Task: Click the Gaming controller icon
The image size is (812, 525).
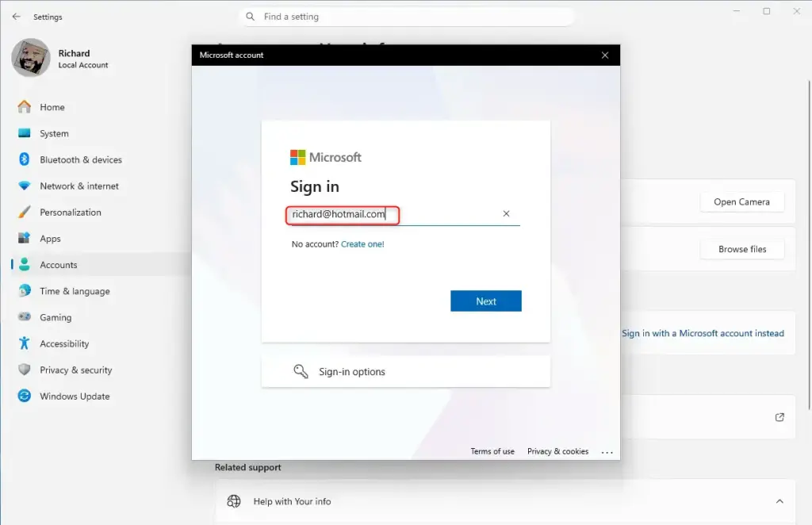Action: 25,317
